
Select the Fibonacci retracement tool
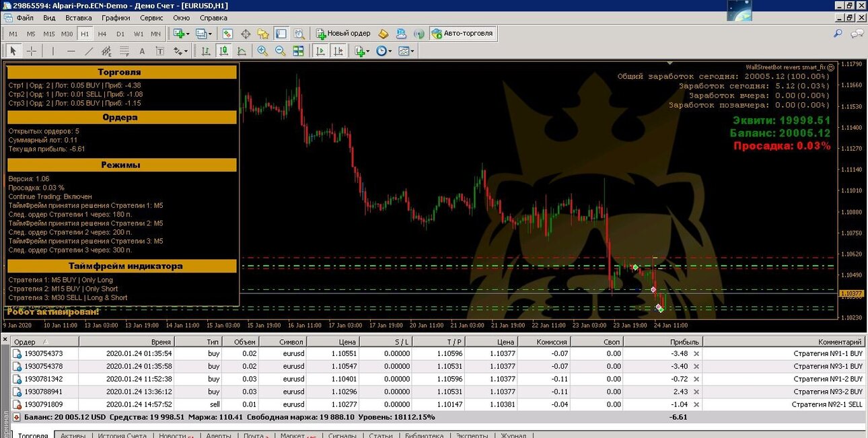click(124, 50)
